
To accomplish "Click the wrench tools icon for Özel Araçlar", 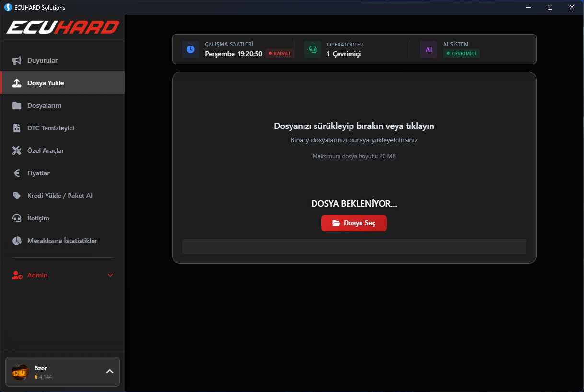I will click(17, 151).
